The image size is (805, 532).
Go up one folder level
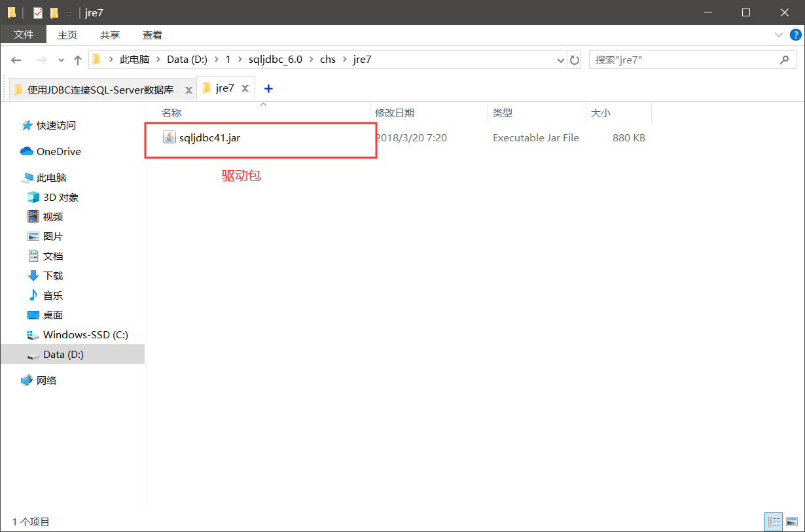78,60
